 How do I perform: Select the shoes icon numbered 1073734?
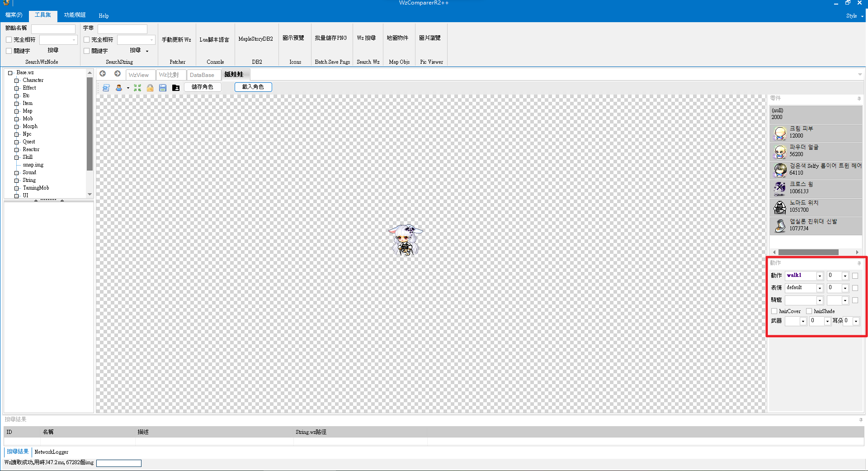(780, 226)
